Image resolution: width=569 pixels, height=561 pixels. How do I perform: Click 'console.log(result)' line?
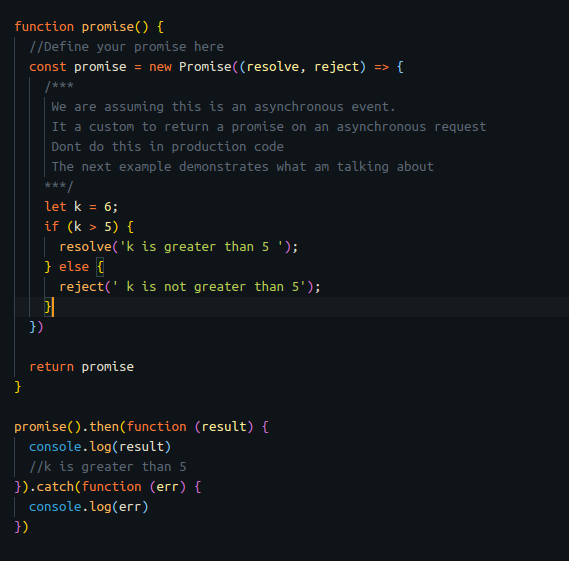coord(100,447)
